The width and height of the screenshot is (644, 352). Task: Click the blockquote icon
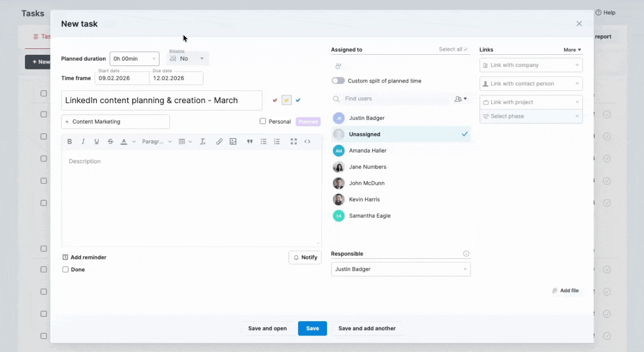coord(250,142)
